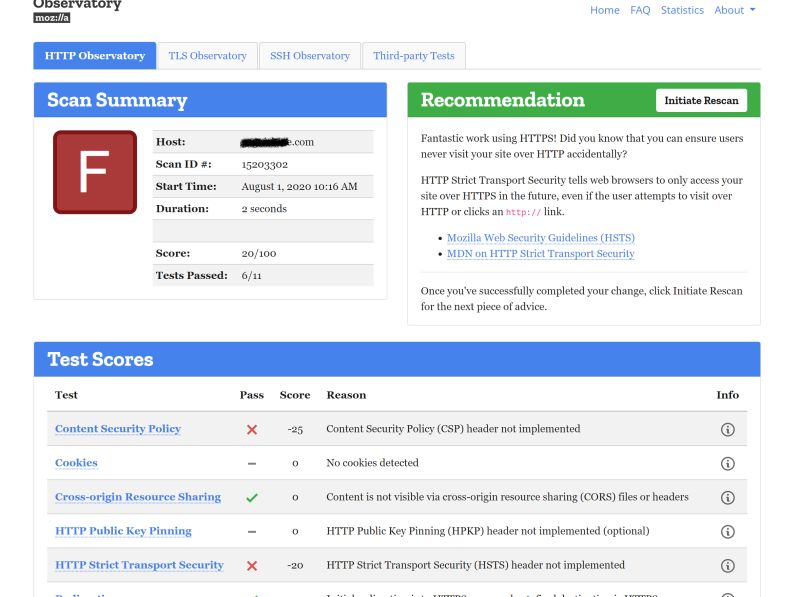Select the Cookies test link

[76, 462]
